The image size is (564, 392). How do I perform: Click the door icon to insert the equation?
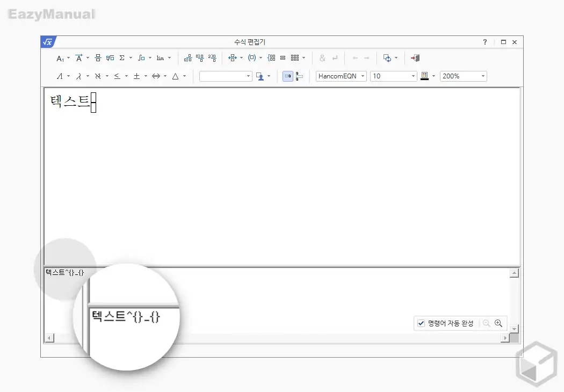click(x=415, y=58)
